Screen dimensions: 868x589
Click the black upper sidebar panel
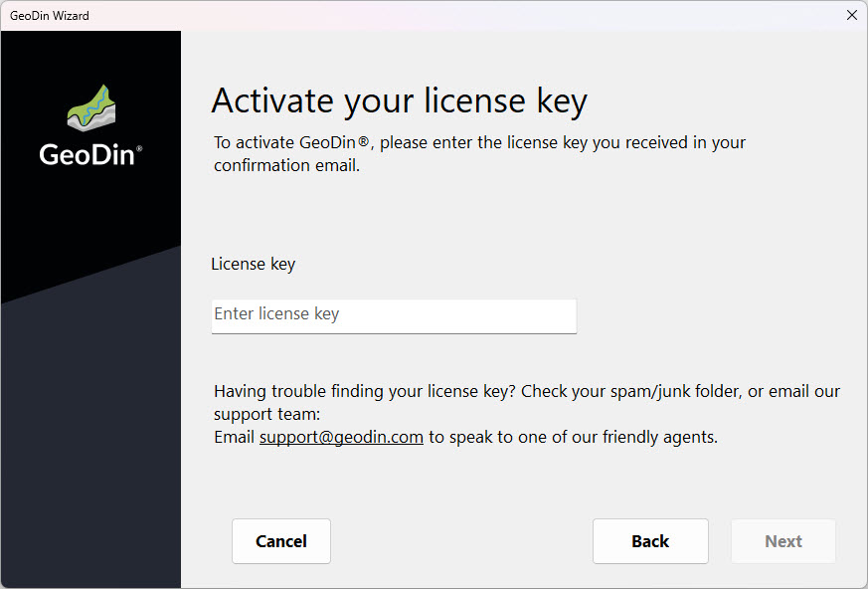click(x=90, y=219)
